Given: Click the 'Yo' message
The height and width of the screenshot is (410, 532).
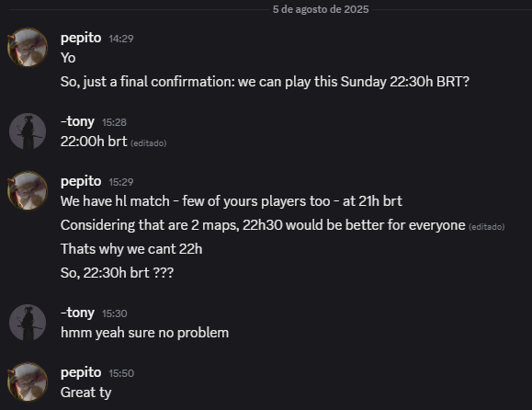Looking at the screenshot, I should pyautogui.click(x=68, y=58).
